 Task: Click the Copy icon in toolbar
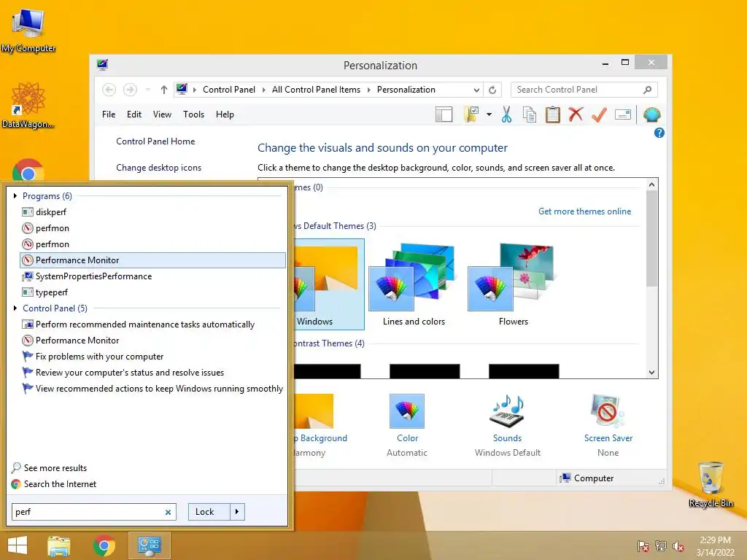[530, 114]
